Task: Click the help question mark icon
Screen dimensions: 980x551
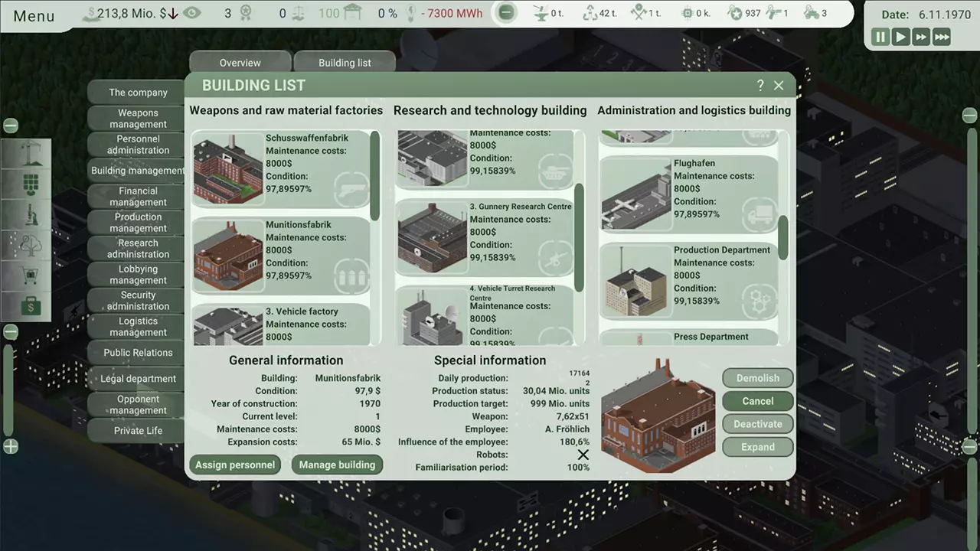Action: pyautogui.click(x=760, y=86)
